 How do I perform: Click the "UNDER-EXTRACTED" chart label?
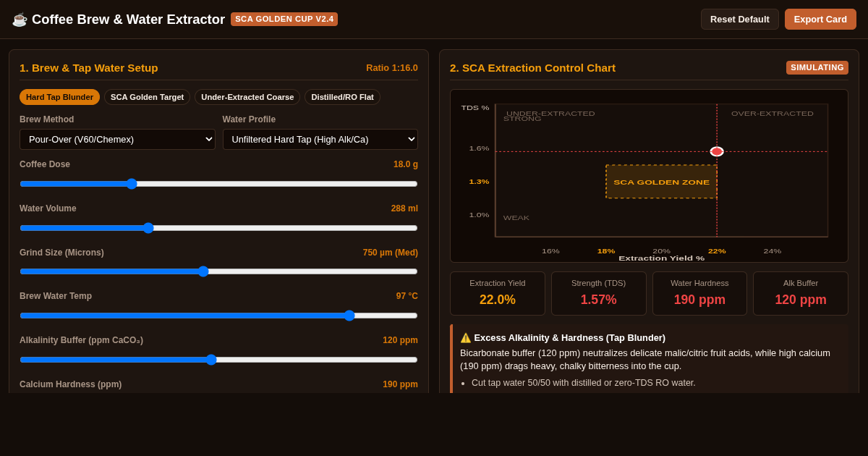click(550, 114)
